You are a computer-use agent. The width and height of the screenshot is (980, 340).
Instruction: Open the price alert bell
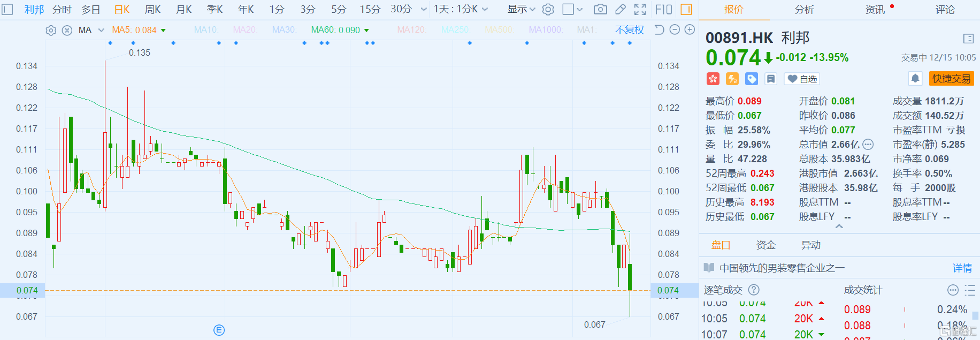point(915,79)
